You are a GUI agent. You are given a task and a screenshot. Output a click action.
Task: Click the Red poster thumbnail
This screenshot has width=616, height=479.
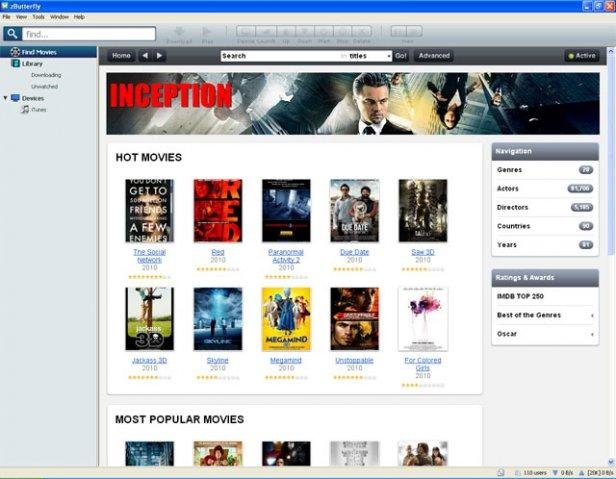pyautogui.click(x=218, y=211)
